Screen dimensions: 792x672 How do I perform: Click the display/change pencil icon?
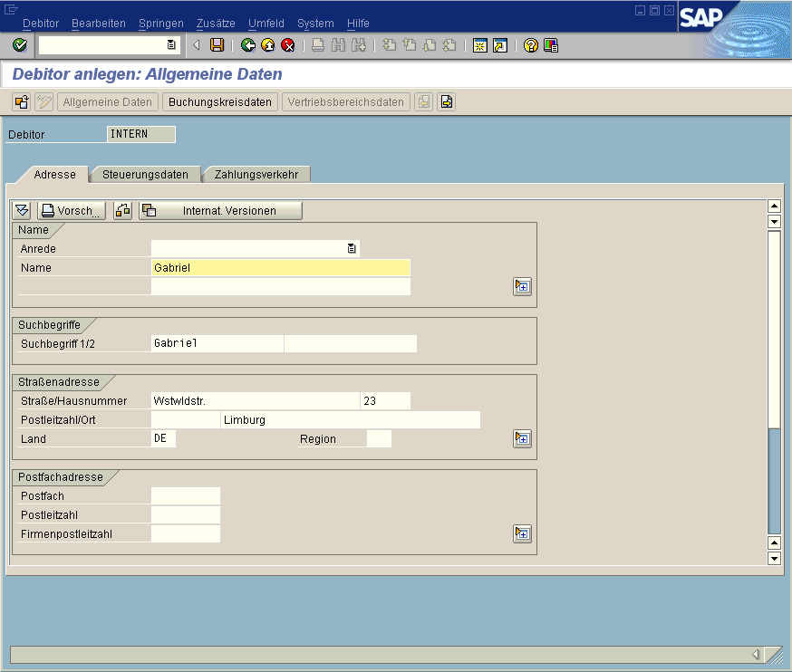pos(43,102)
